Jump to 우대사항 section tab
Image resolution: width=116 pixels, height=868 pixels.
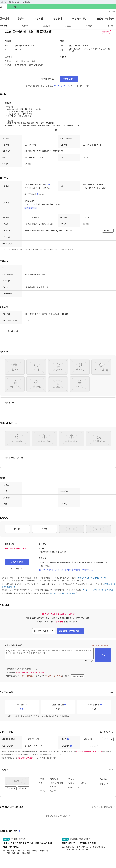tap(47, 26)
